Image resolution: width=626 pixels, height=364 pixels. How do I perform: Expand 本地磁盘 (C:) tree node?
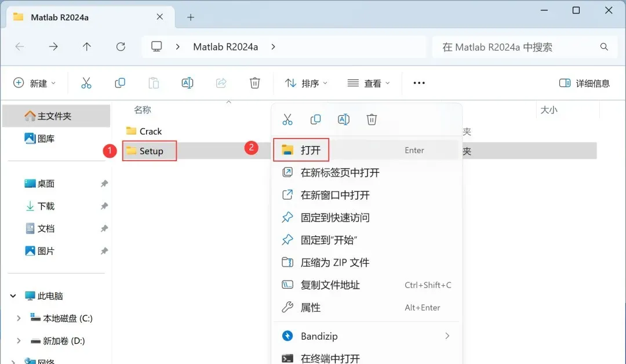tap(19, 318)
